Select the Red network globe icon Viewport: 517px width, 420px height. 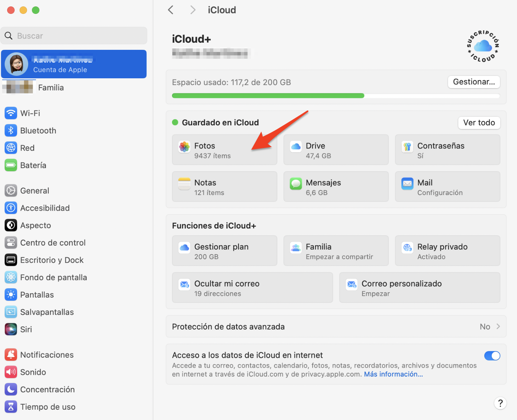pos(11,148)
